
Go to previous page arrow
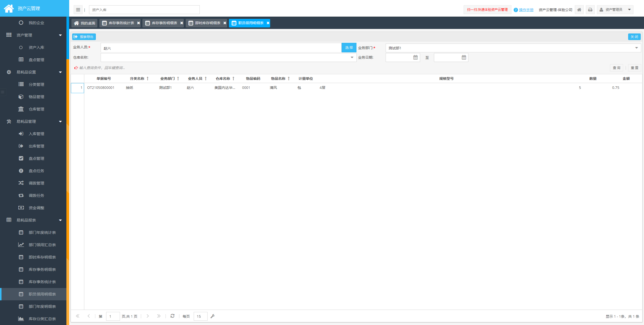pyautogui.click(x=89, y=316)
